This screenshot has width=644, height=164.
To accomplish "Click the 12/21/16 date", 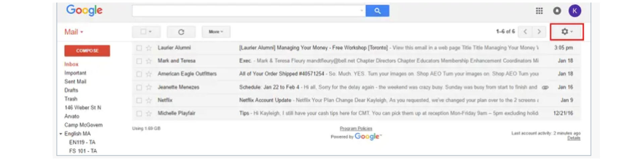I will pyautogui.click(x=563, y=113).
